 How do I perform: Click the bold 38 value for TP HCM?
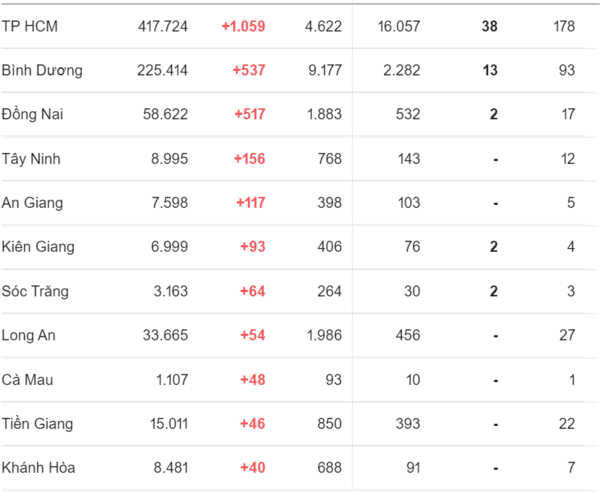coord(489,26)
